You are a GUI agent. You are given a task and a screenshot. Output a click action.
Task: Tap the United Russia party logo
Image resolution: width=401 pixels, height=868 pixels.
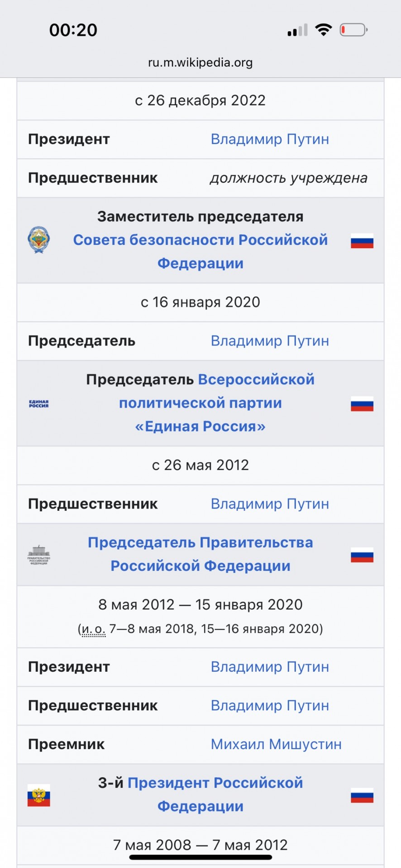39,404
